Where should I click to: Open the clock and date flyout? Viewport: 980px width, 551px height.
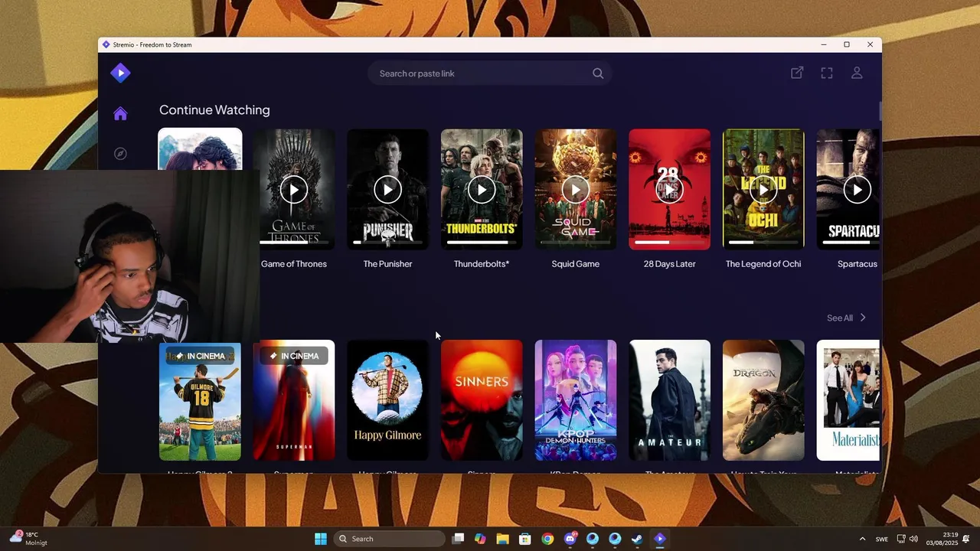tap(943, 539)
